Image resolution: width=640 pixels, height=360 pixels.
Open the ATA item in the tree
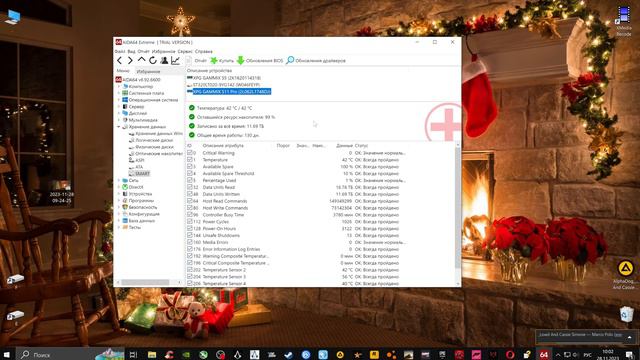[x=139, y=167]
